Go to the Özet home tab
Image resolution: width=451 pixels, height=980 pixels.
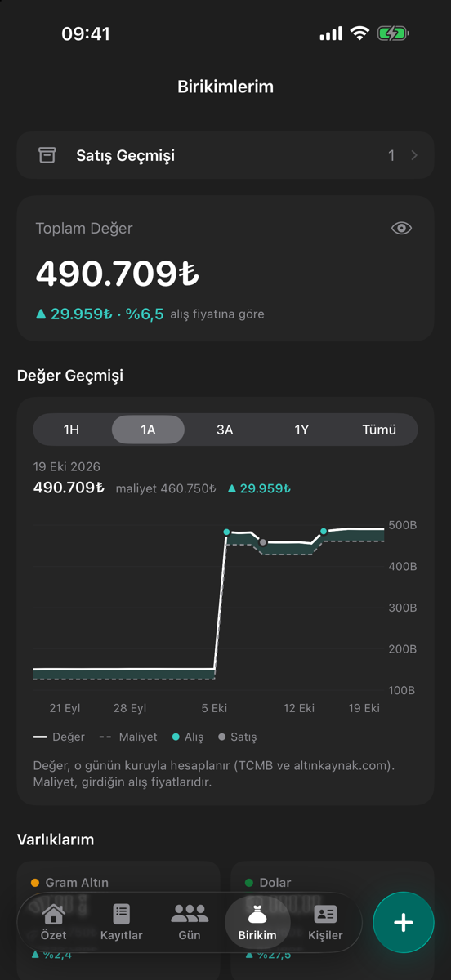(x=54, y=923)
